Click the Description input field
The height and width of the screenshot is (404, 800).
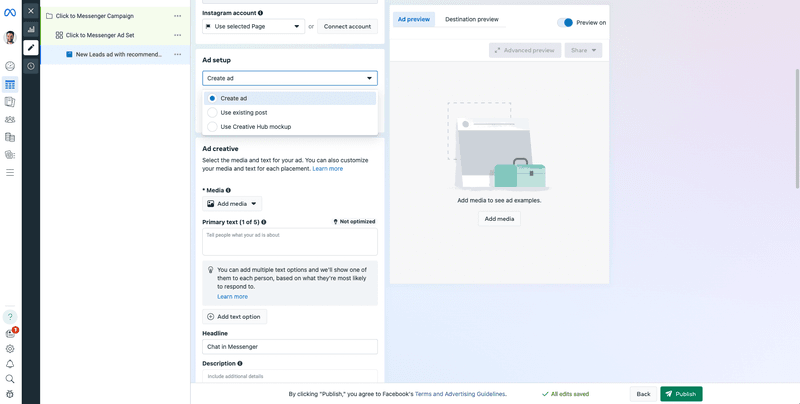point(290,376)
